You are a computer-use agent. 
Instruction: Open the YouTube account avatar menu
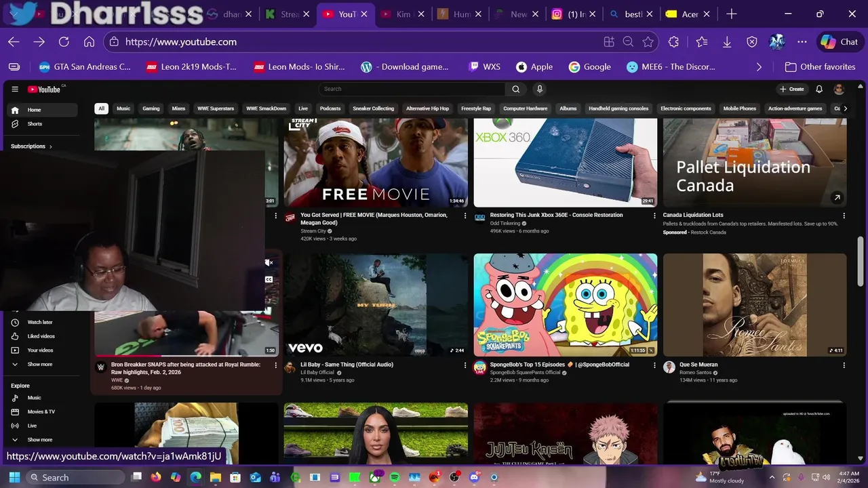pyautogui.click(x=839, y=89)
